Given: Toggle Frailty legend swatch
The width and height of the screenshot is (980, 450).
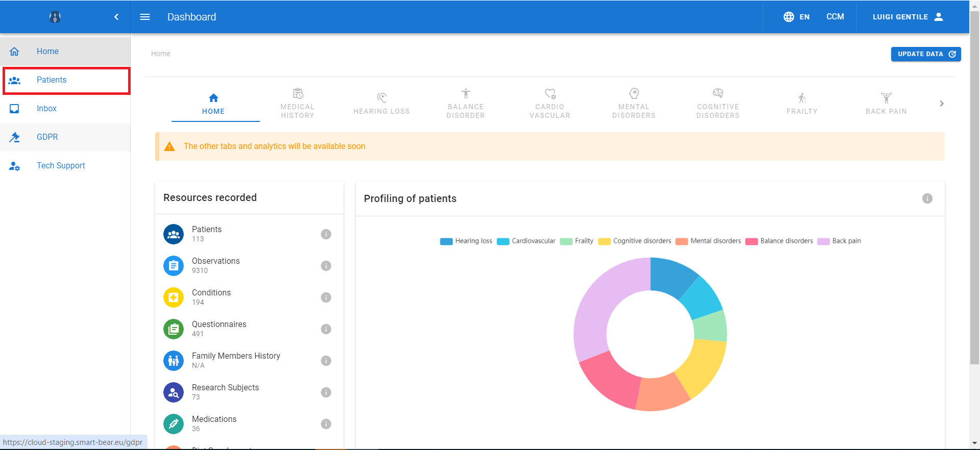Looking at the screenshot, I should coord(566,241).
